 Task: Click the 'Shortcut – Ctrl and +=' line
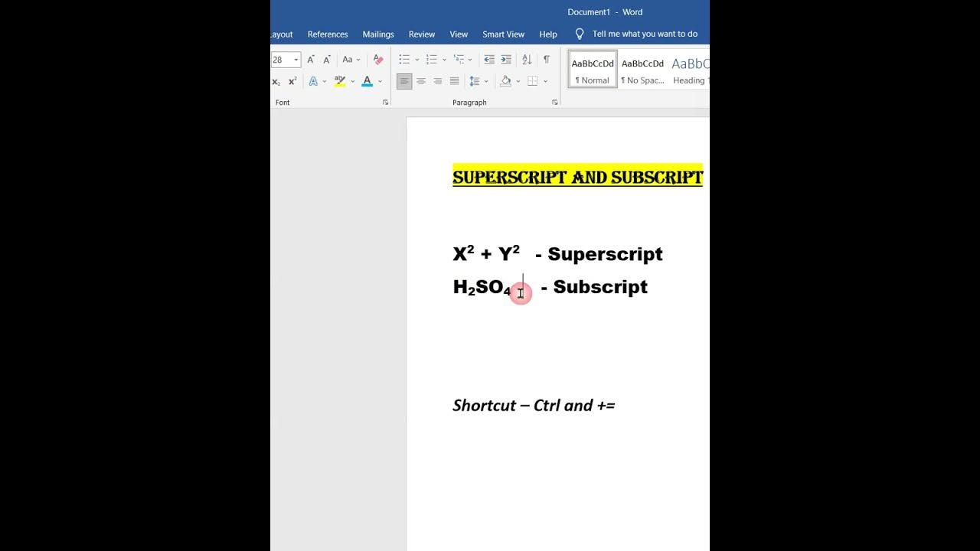(x=534, y=406)
